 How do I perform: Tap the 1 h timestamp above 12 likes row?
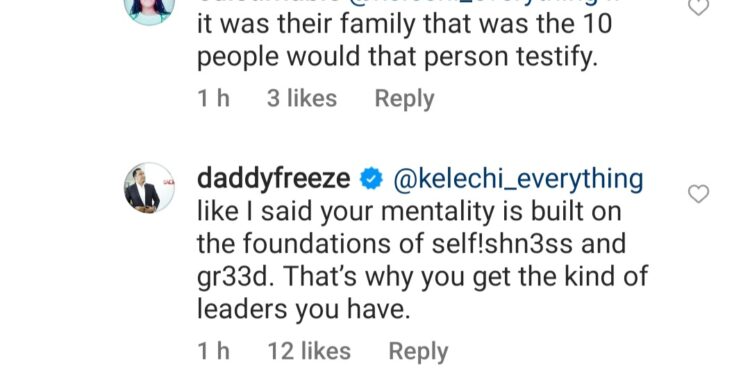coord(213,351)
